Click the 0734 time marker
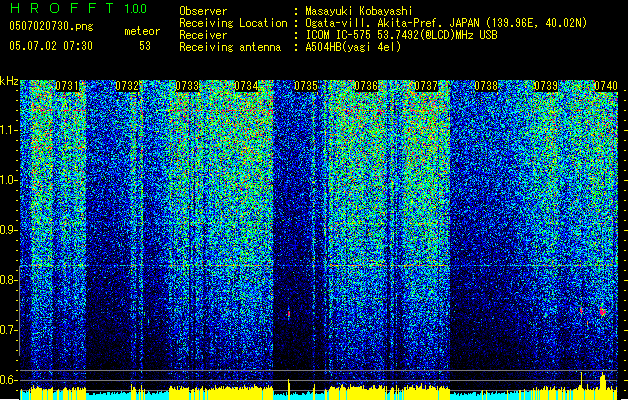The image size is (629, 400). click(x=246, y=86)
